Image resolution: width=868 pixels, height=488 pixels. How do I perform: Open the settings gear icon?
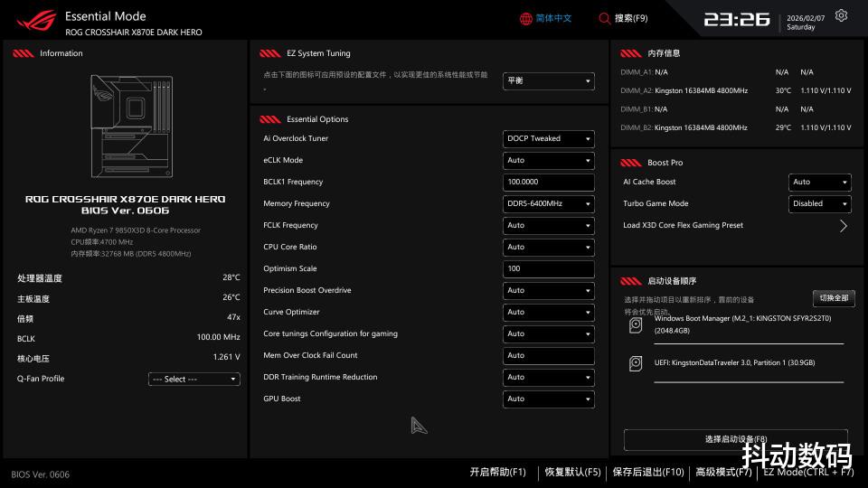(x=841, y=16)
